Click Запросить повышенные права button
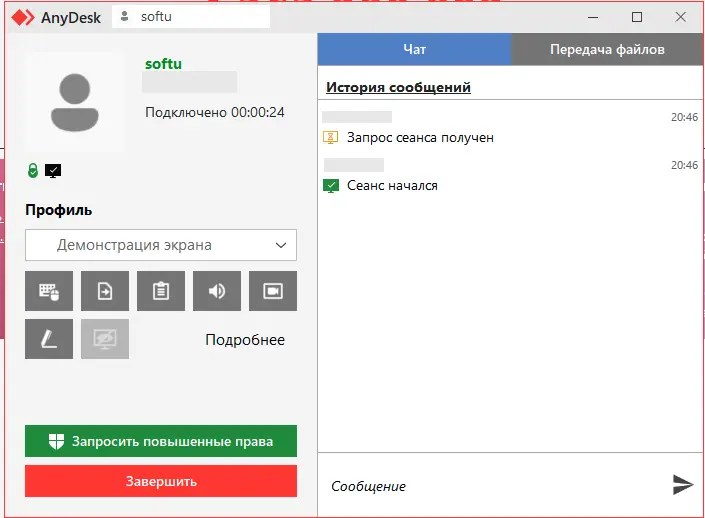 tap(161, 441)
